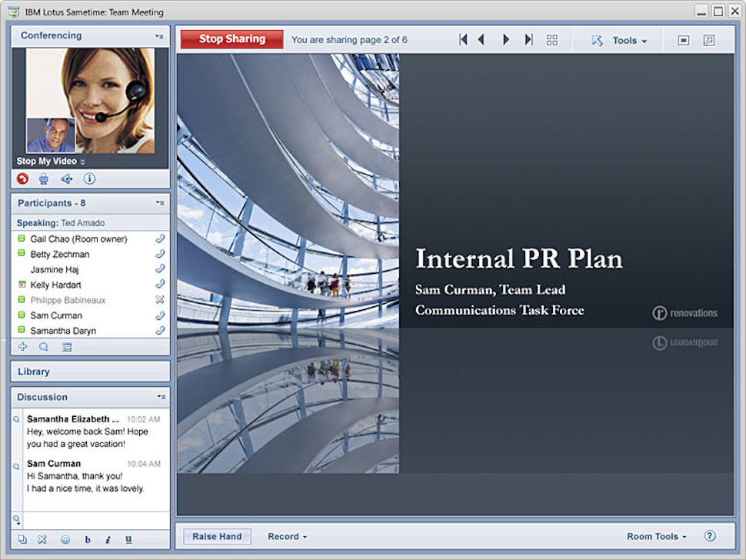Click the Raise Hand button
The image size is (746, 560).
[217, 536]
